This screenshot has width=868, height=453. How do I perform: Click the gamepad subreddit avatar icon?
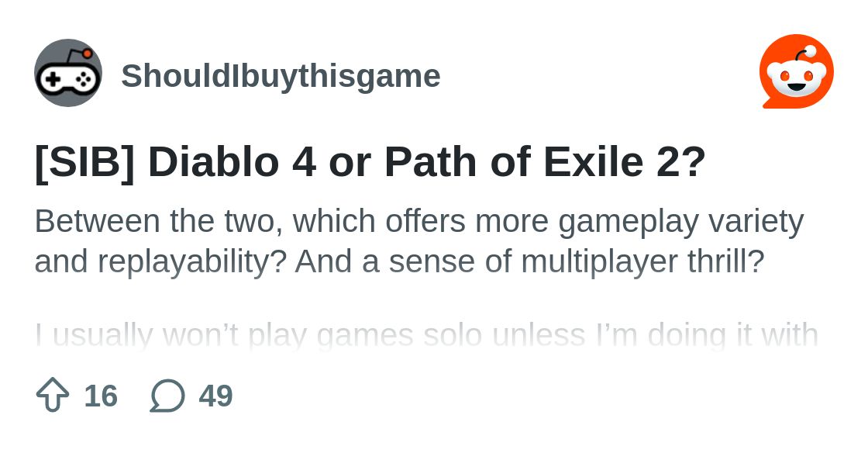(x=68, y=73)
